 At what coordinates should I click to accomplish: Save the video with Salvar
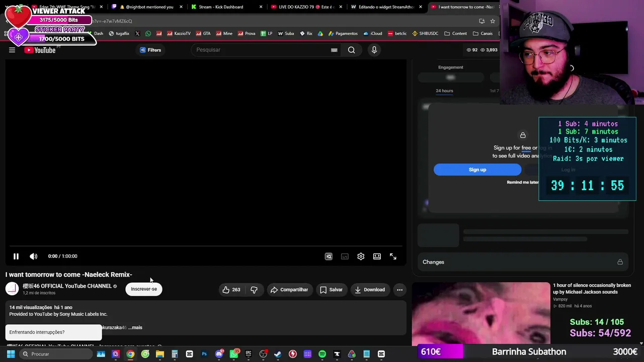click(x=332, y=290)
